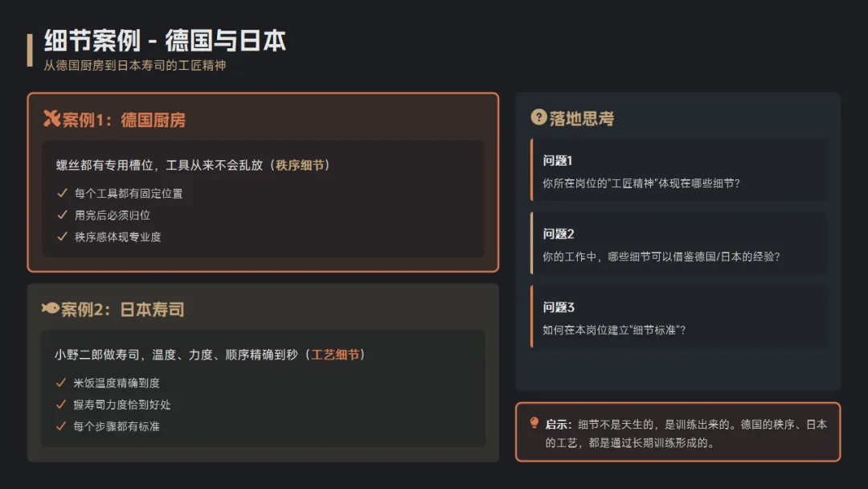Viewport: 868px width, 489px height.
Task: Click the crossed tools icon beside 案例1
Action: [51, 118]
